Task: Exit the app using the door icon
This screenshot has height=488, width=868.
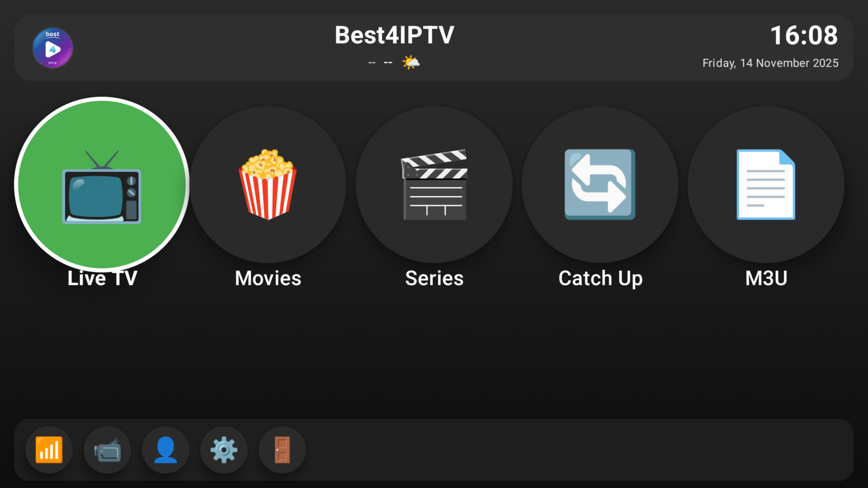Action: 282,450
